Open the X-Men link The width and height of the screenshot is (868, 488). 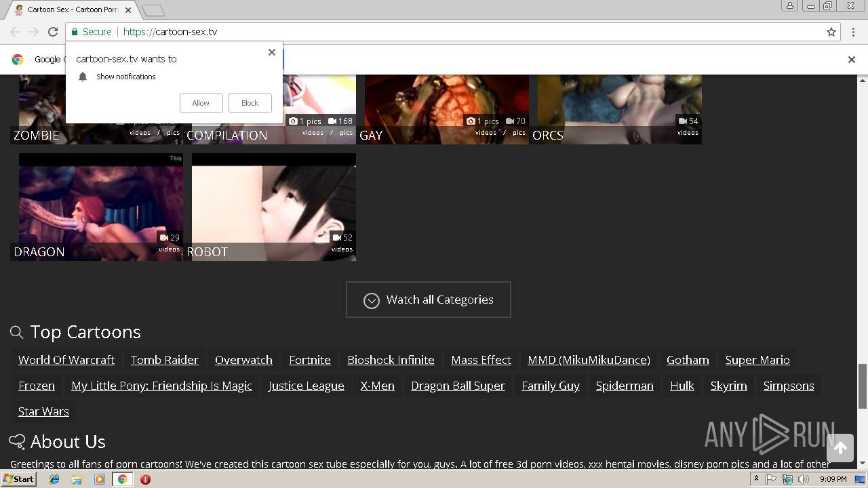click(x=378, y=386)
